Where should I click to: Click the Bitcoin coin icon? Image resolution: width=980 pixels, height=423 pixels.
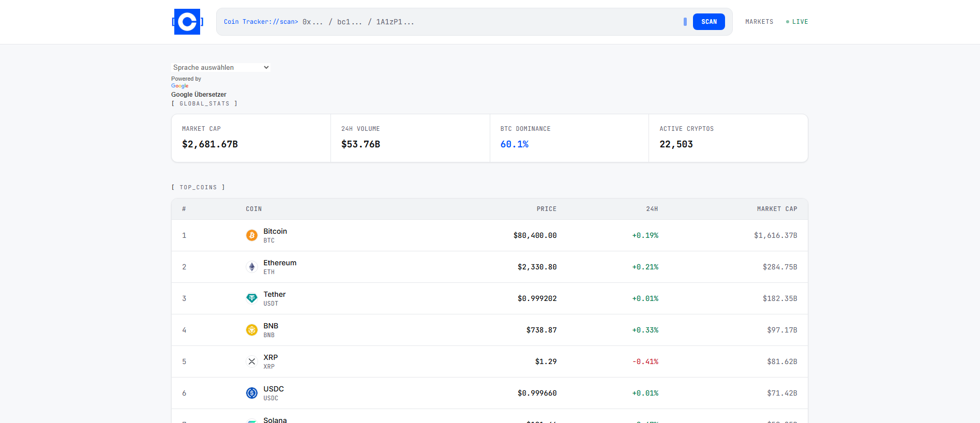pyautogui.click(x=252, y=235)
